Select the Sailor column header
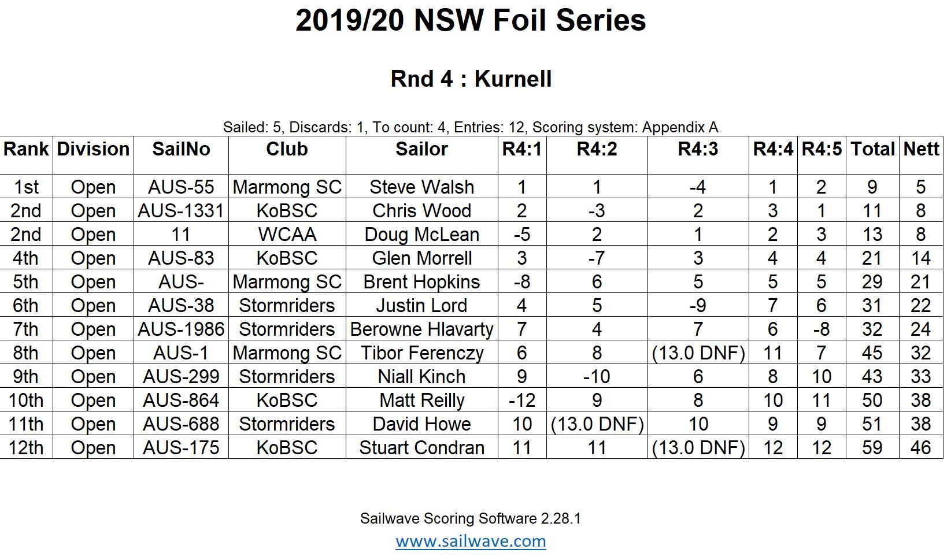951x560 pixels. click(421, 149)
